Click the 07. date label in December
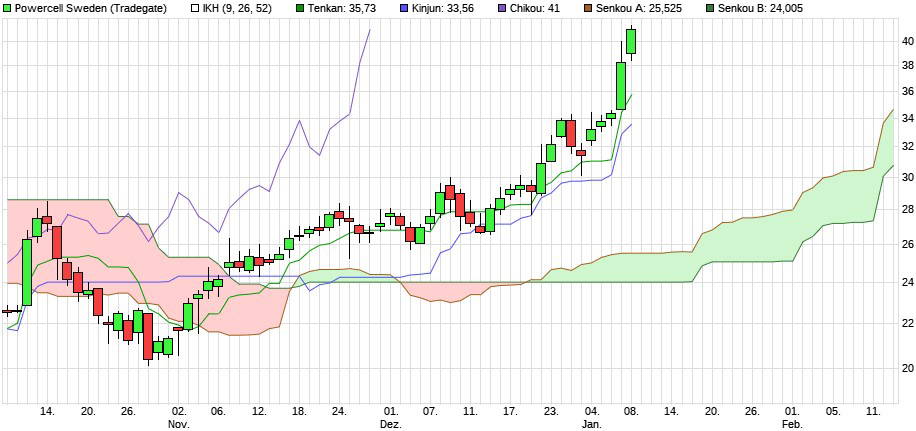 point(431,411)
